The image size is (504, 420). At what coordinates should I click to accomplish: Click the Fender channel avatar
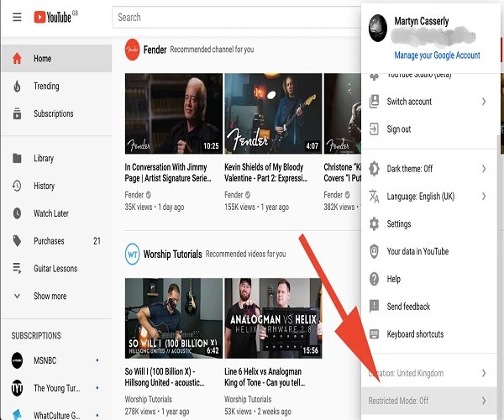click(x=132, y=50)
